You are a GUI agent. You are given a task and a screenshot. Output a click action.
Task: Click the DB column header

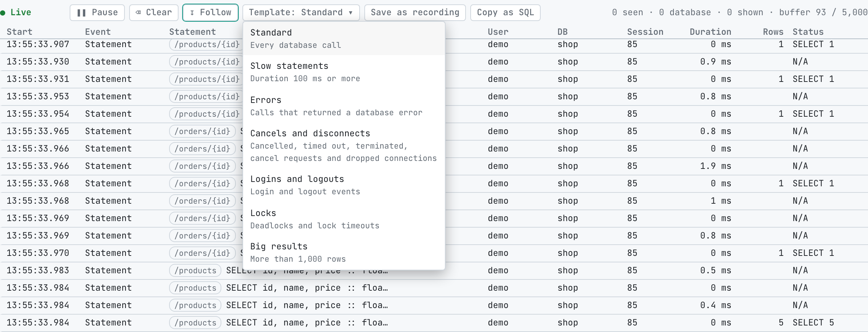pos(562,32)
